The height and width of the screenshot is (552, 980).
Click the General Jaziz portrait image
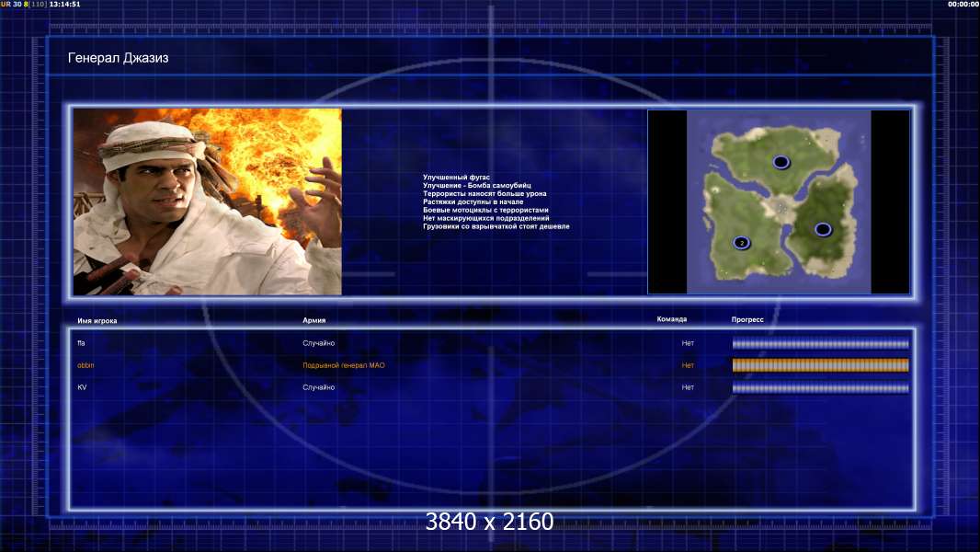click(x=208, y=201)
